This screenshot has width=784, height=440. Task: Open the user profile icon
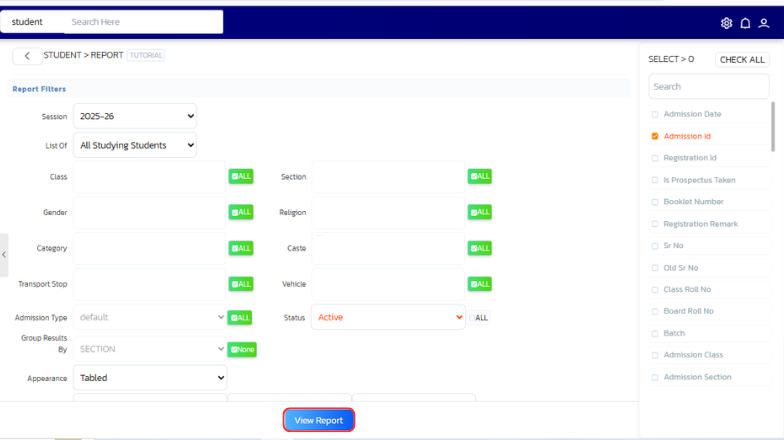click(764, 23)
